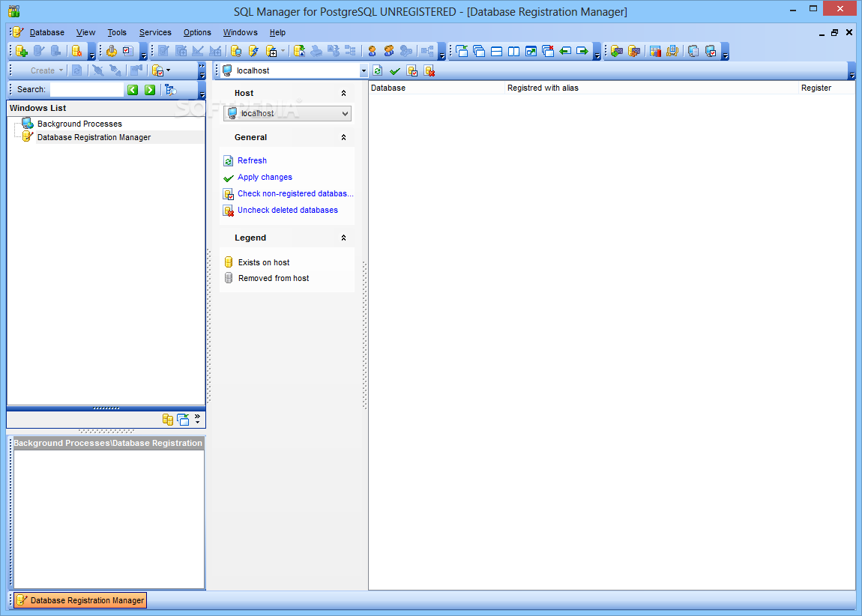Sort by the Database column header
This screenshot has width=862, height=616.
pyautogui.click(x=436, y=88)
